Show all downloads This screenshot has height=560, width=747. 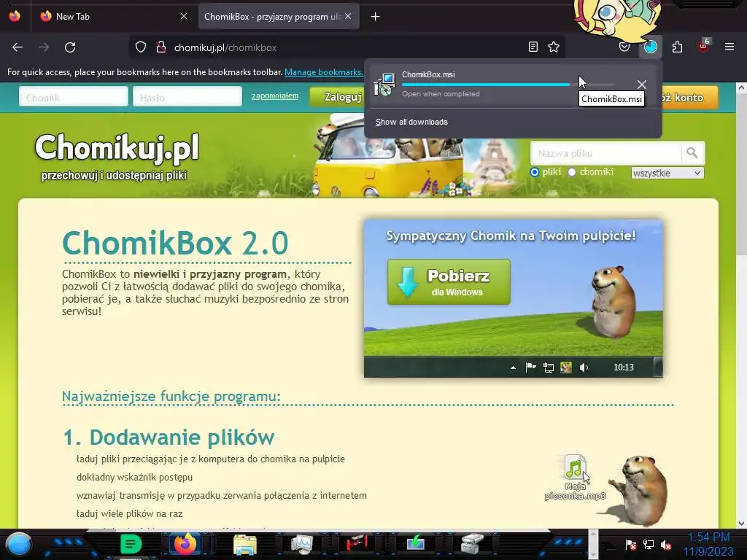coord(411,122)
